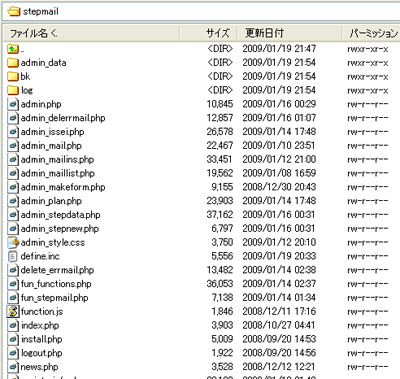The image size is (400, 379).
Task: Click the 2008/10/27 04:41 date of index.php
Action: tap(279, 326)
